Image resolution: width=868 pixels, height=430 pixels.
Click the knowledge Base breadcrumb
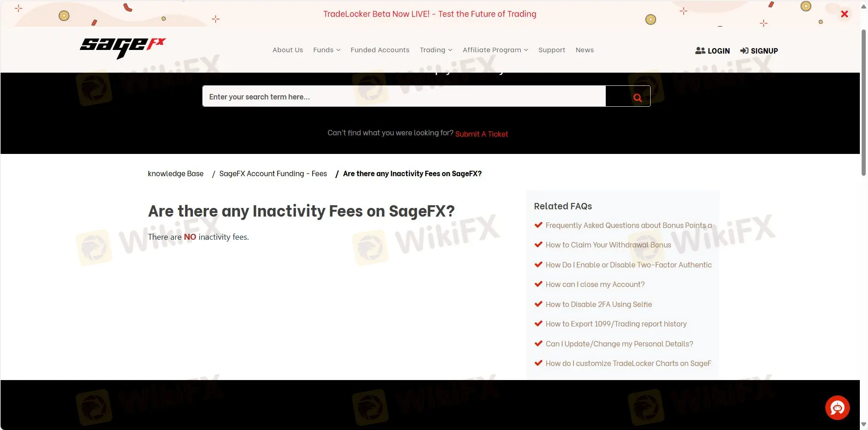click(x=176, y=173)
